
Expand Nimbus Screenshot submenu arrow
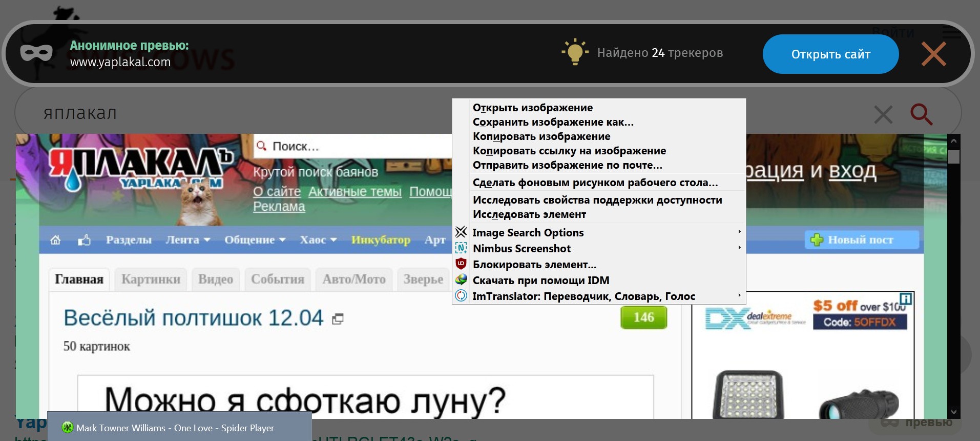739,248
